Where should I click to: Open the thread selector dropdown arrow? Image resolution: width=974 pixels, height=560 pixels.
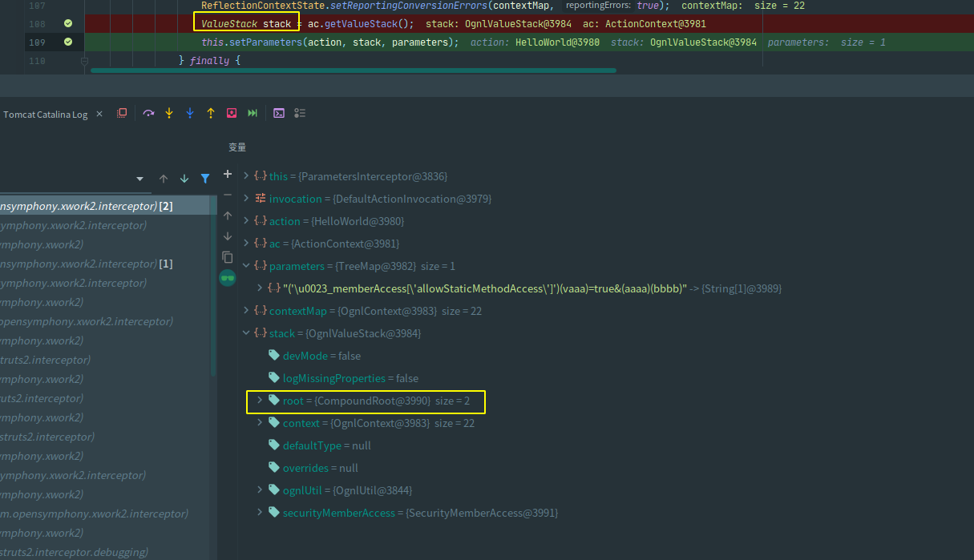tap(139, 179)
